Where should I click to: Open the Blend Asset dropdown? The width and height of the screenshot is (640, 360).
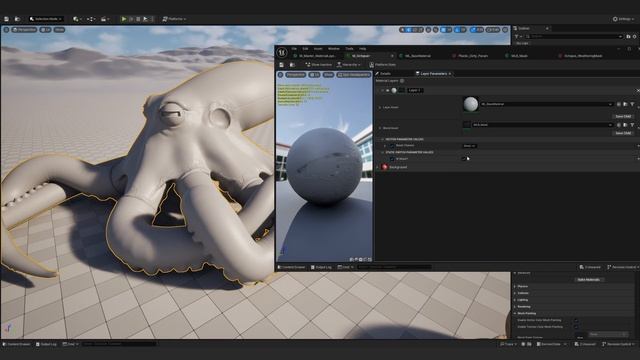point(542,125)
